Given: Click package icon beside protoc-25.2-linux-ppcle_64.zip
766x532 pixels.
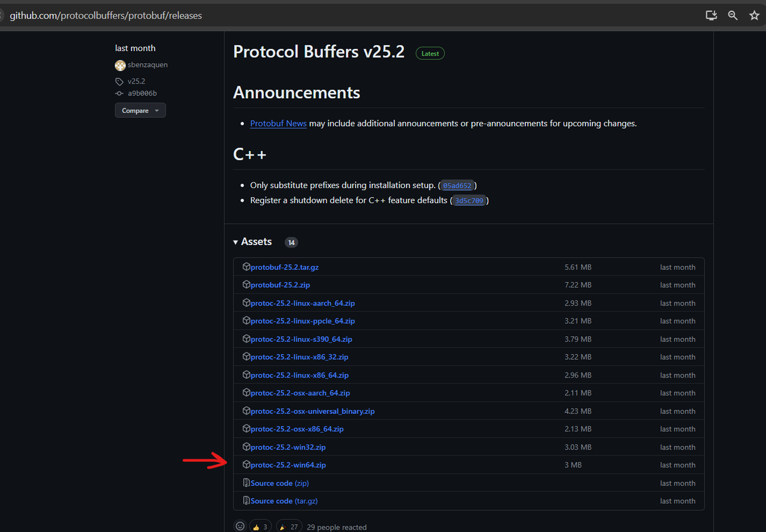Looking at the screenshot, I should (246, 320).
